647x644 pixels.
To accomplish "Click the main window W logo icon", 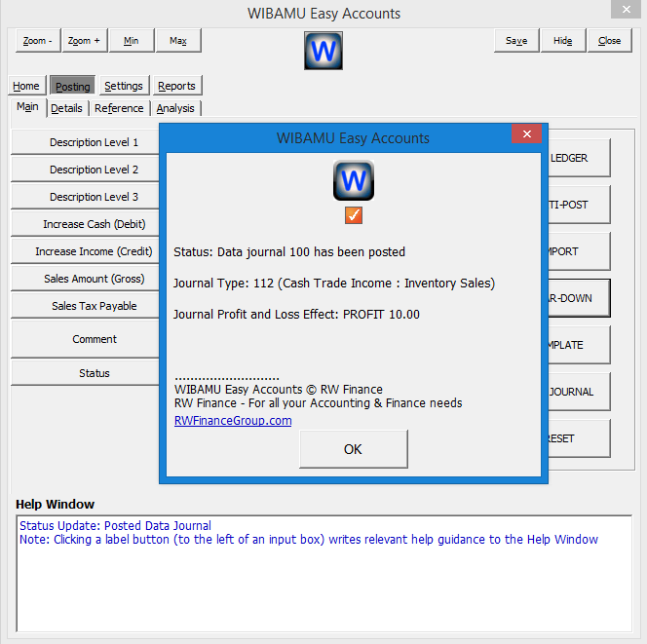I will tap(323, 51).
